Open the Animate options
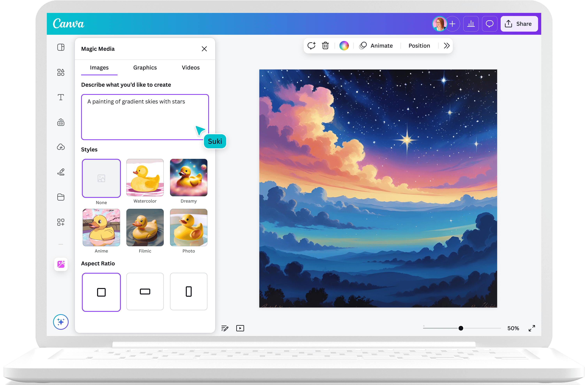This screenshot has height=385, width=588. (376, 46)
